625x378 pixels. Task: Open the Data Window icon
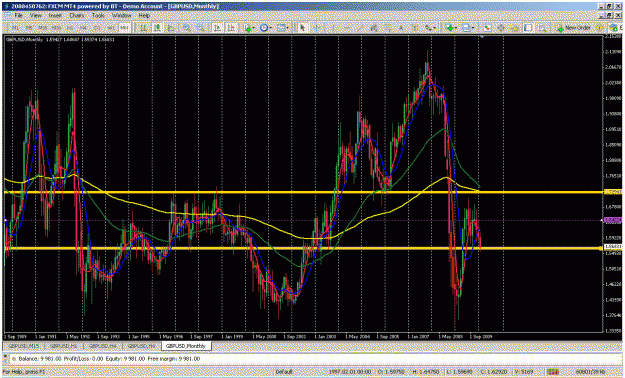point(501,28)
